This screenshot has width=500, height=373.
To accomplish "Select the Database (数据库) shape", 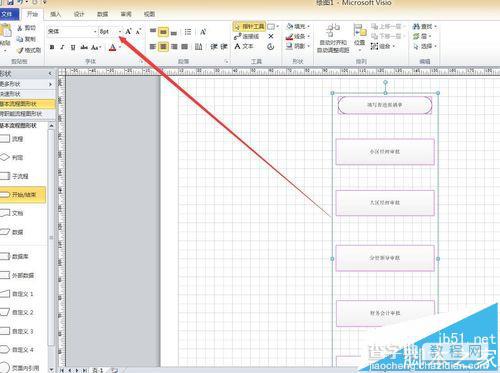I will pyautogui.click(x=15, y=256).
